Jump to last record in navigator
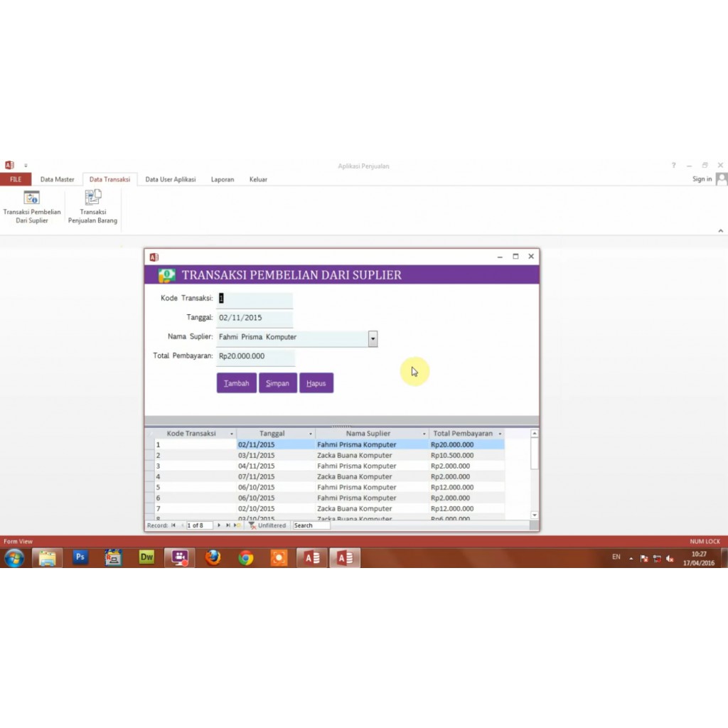This screenshot has width=728, height=728. pyautogui.click(x=228, y=525)
